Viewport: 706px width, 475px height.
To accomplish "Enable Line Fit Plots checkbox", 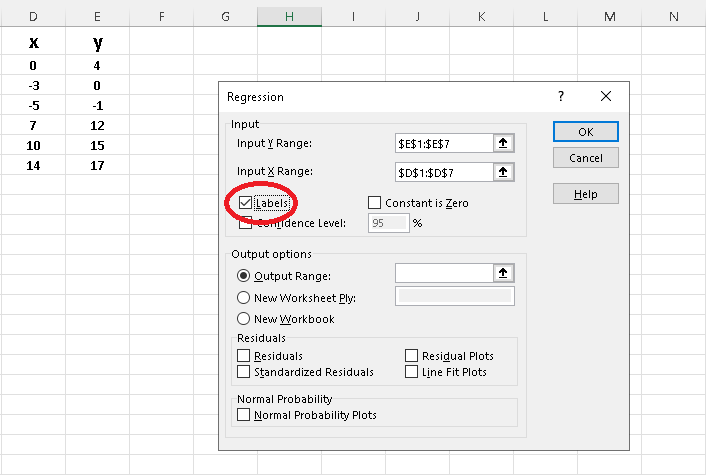I will 412,372.
